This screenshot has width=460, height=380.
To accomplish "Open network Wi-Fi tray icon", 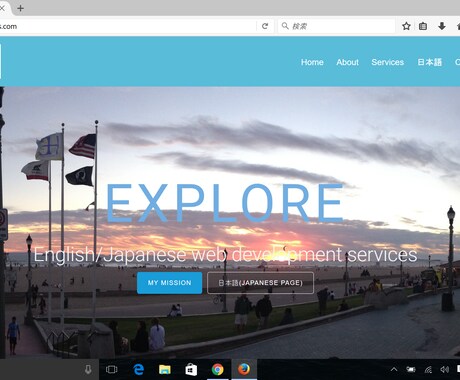I will tap(428, 369).
